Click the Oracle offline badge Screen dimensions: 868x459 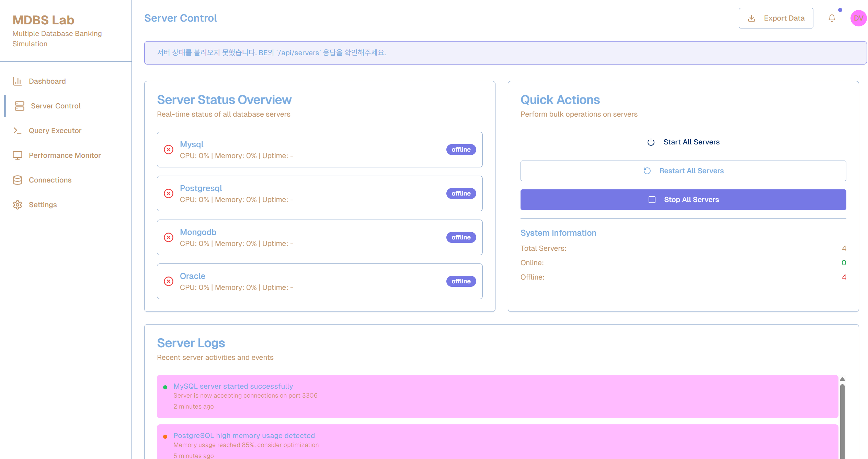(x=461, y=281)
